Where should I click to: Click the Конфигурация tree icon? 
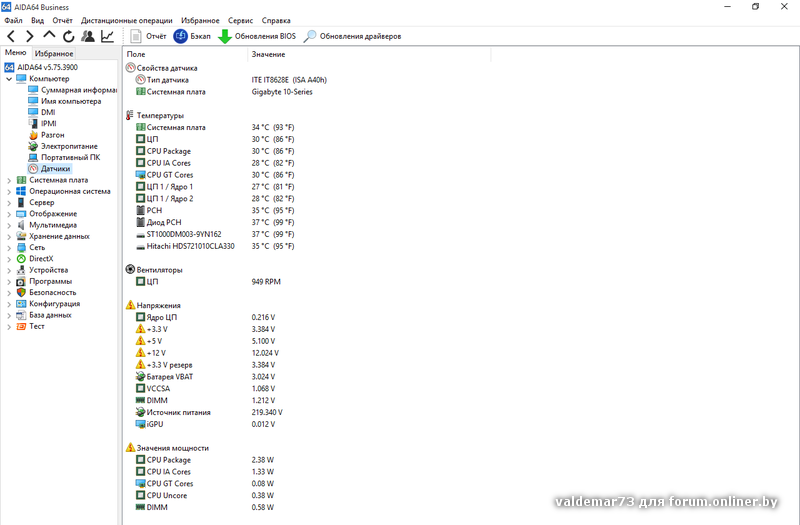21,304
